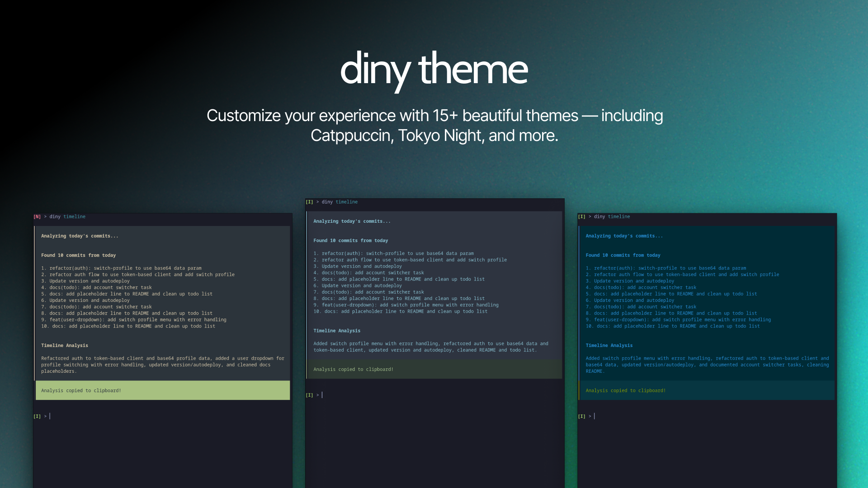Viewport: 868px width, 488px height.
Task: Click the red [N] mode indicator in the left terminal
Action: tap(37, 216)
